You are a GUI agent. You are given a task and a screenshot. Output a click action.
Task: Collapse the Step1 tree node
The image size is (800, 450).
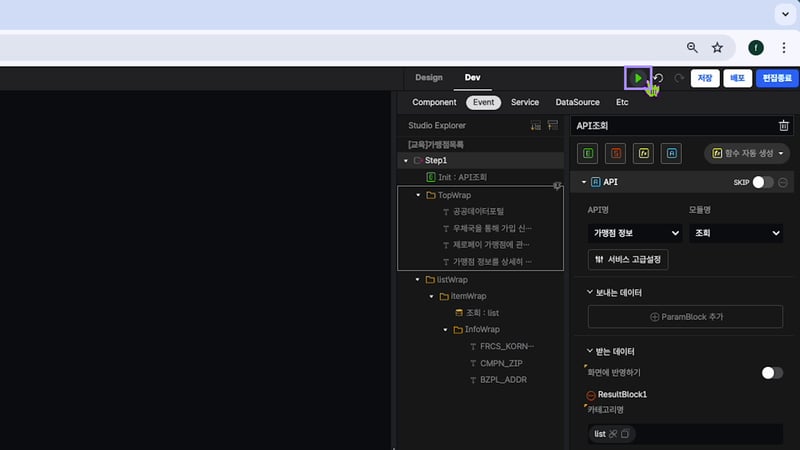(406, 161)
